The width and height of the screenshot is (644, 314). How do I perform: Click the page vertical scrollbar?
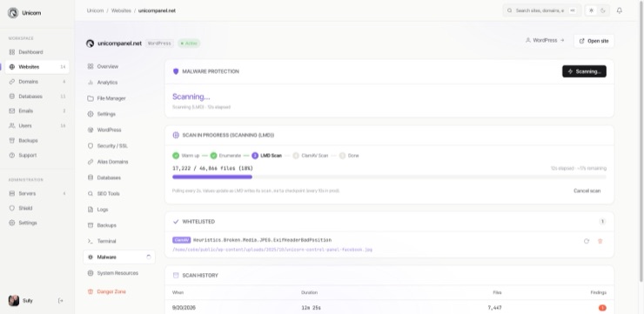tap(641, 142)
